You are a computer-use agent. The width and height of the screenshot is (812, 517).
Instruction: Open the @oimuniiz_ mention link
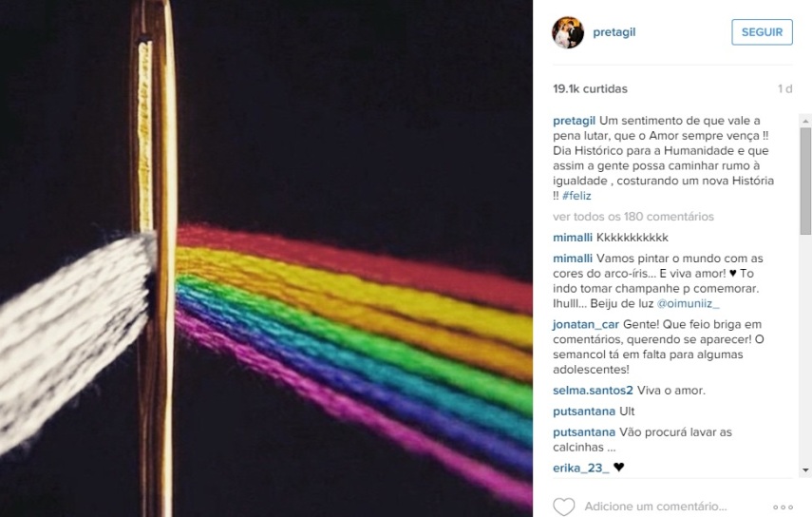click(689, 303)
